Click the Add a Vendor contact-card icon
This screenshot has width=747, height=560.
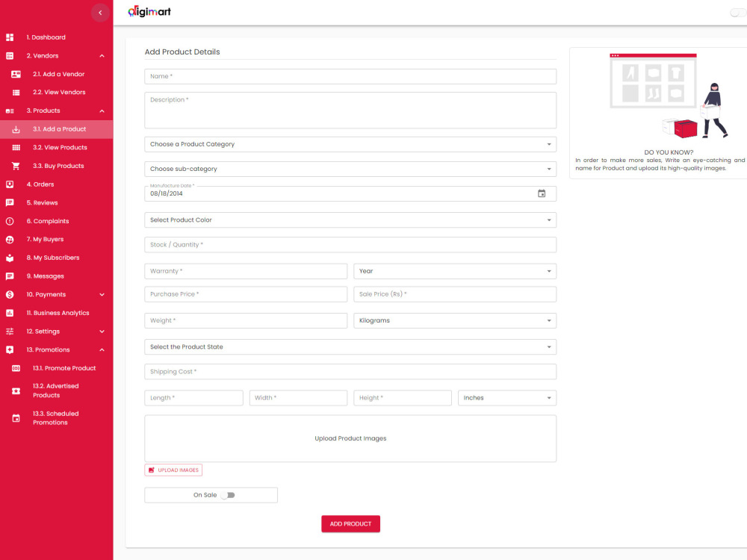(16, 74)
